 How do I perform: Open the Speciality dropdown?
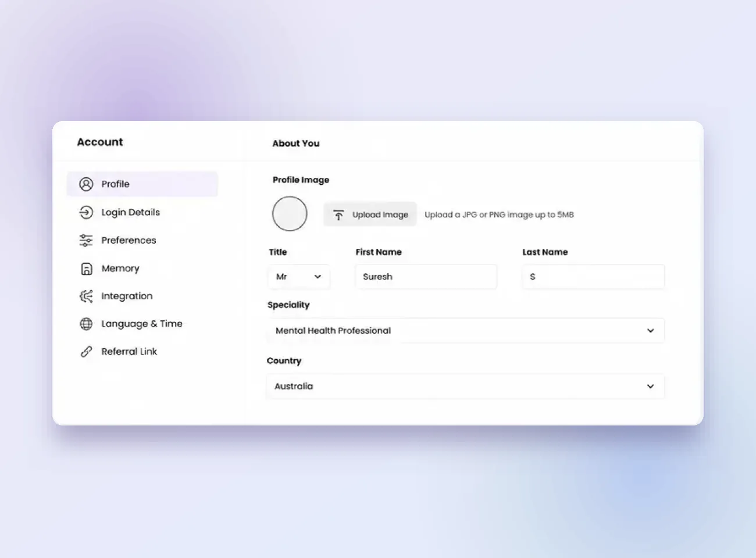pos(466,330)
